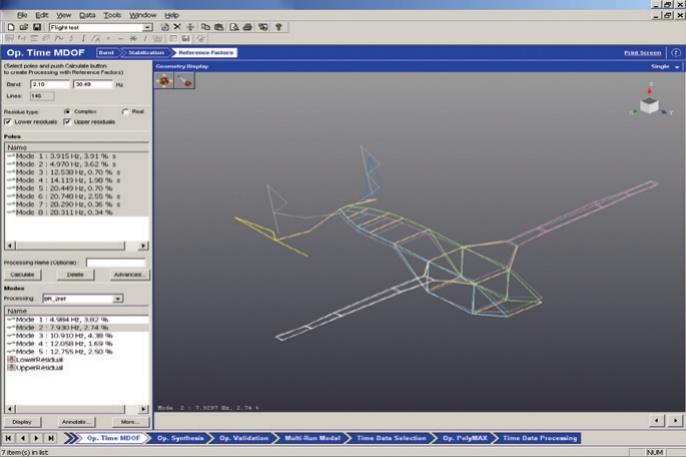This screenshot has height=457, width=686.
Task: Click the Processing Name optional input field
Action: point(116,262)
